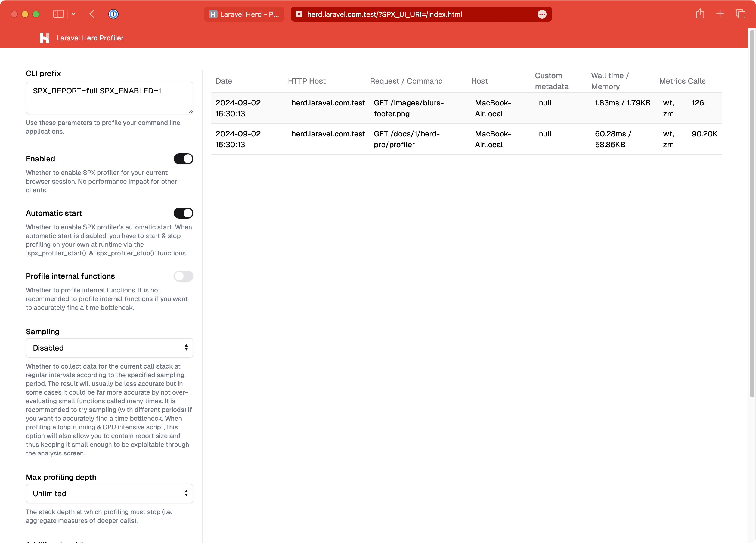This screenshot has width=756, height=543.
Task: Expand the sidebar options chevron
Action: click(x=73, y=14)
